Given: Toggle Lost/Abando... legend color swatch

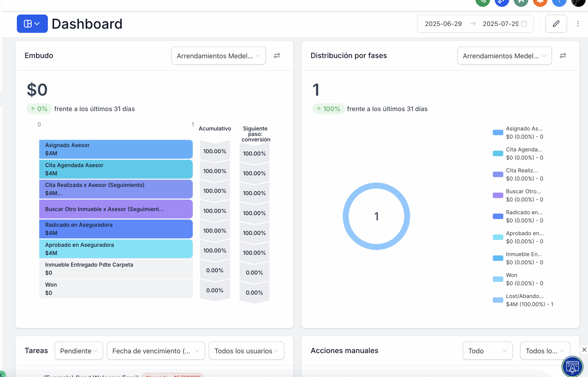Looking at the screenshot, I should (498, 300).
